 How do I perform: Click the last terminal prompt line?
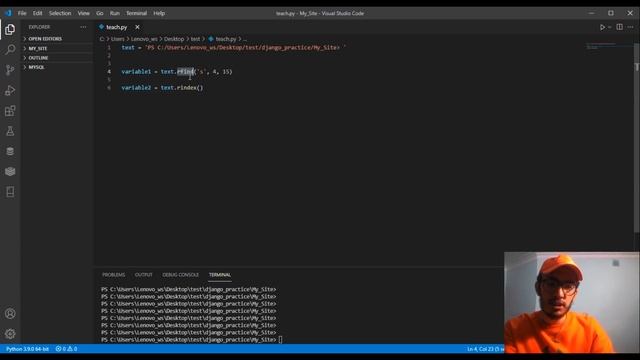(191, 340)
